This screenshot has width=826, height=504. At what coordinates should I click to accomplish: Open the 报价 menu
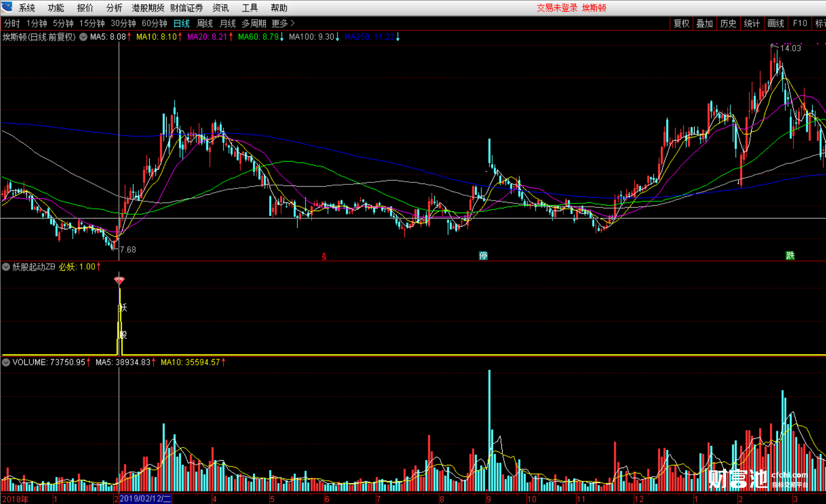85,8
